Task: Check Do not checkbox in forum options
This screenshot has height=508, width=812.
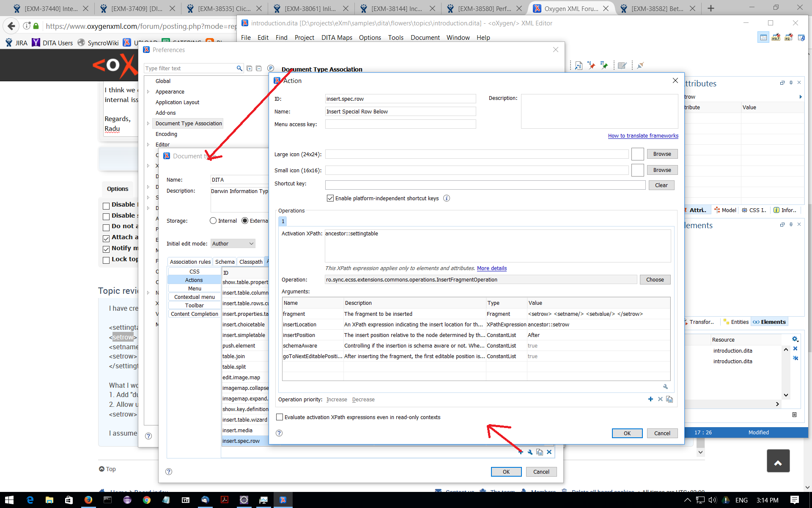Action: (x=106, y=227)
